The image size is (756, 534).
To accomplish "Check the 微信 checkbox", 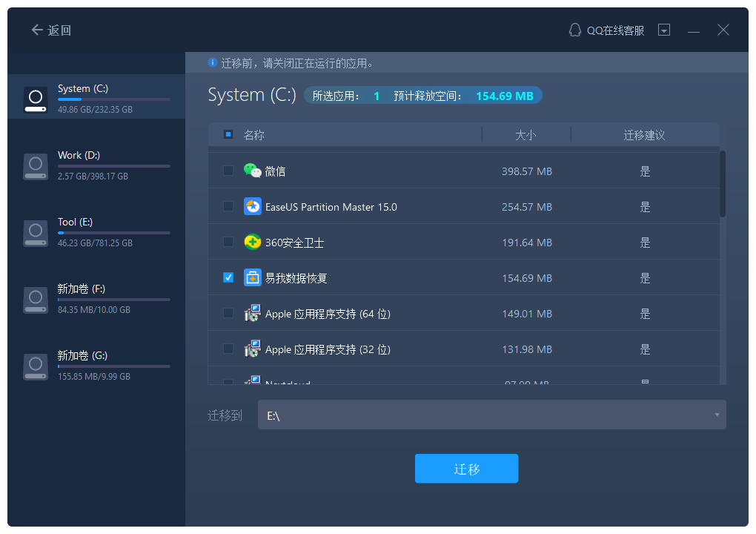I will click(x=228, y=171).
